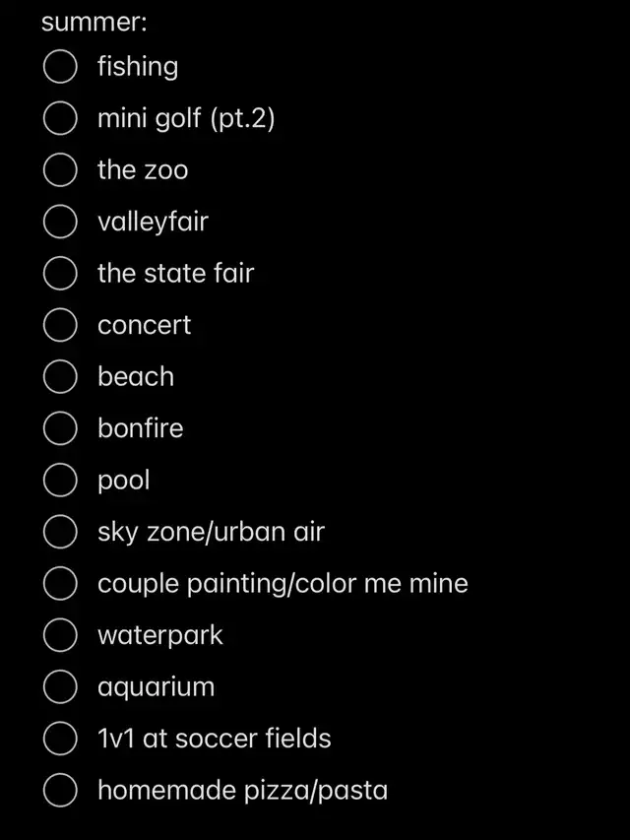Check the valleyfair checkbox
Image resolution: width=630 pixels, height=840 pixels.
coord(60,223)
